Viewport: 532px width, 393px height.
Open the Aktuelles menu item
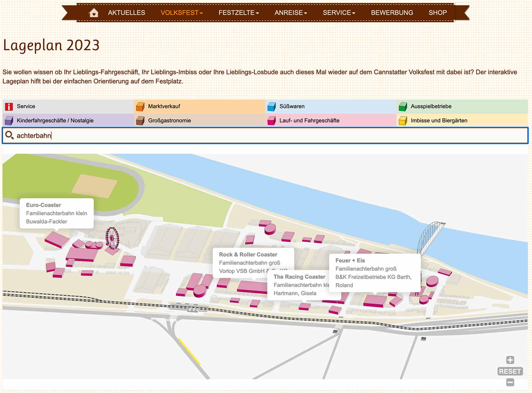126,13
